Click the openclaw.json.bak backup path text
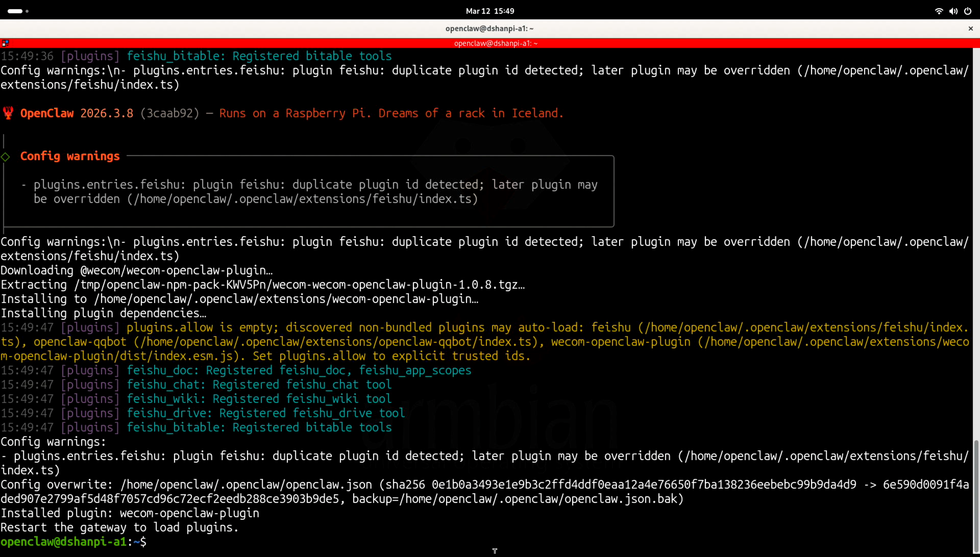This screenshot has height=557, width=980. click(540, 499)
